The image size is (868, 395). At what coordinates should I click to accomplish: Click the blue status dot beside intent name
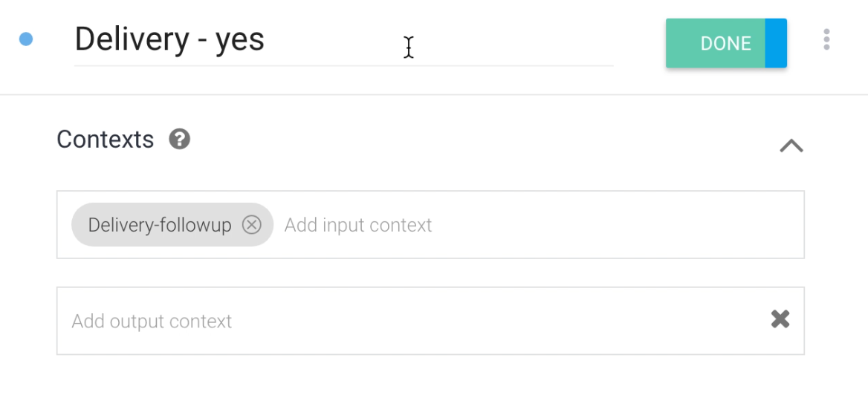click(x=26, y=39)
